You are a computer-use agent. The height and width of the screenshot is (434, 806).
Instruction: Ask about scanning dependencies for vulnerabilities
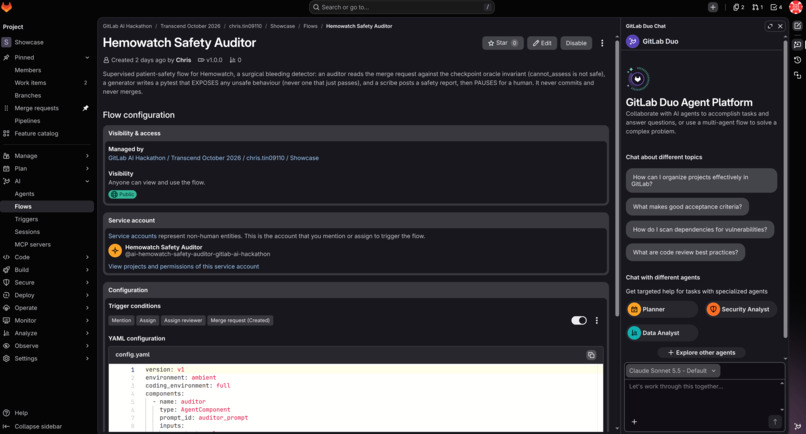click(700, 230)
